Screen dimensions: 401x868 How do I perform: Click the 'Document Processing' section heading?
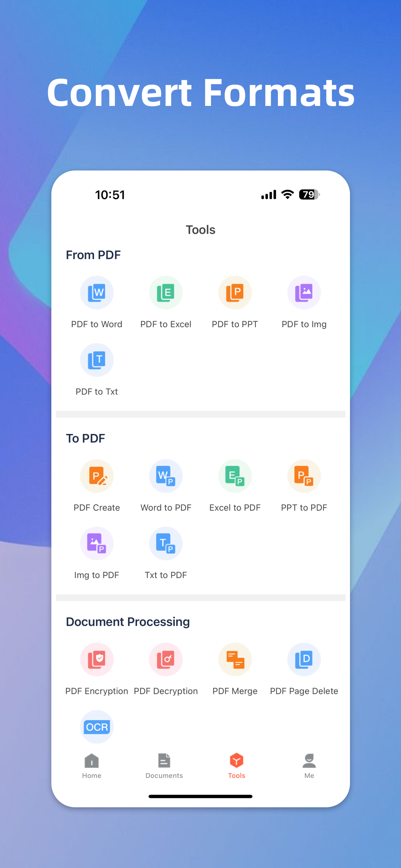click(128, 622)
